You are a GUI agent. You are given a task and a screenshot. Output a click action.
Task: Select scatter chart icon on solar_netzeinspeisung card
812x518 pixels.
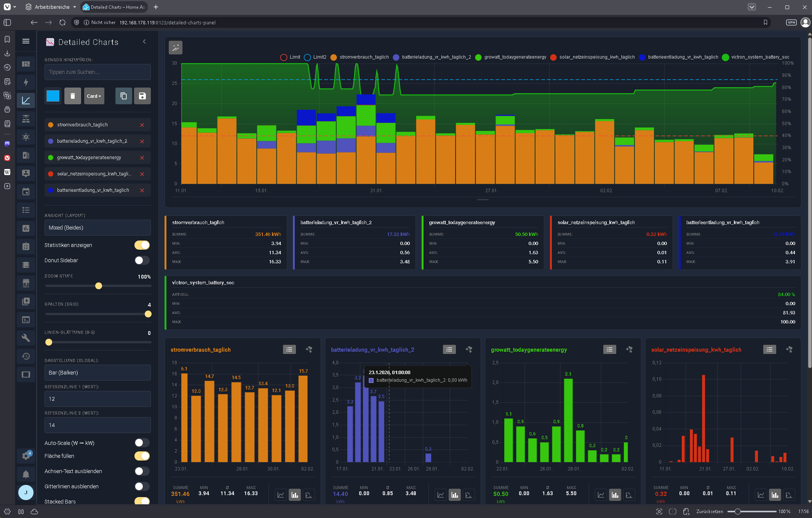coord(789,495)
